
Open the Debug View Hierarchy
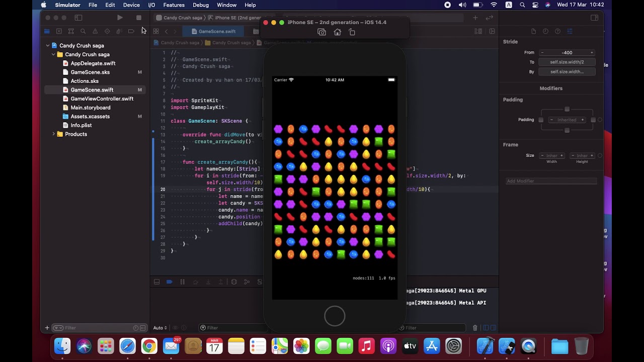[x=234, y=282]
